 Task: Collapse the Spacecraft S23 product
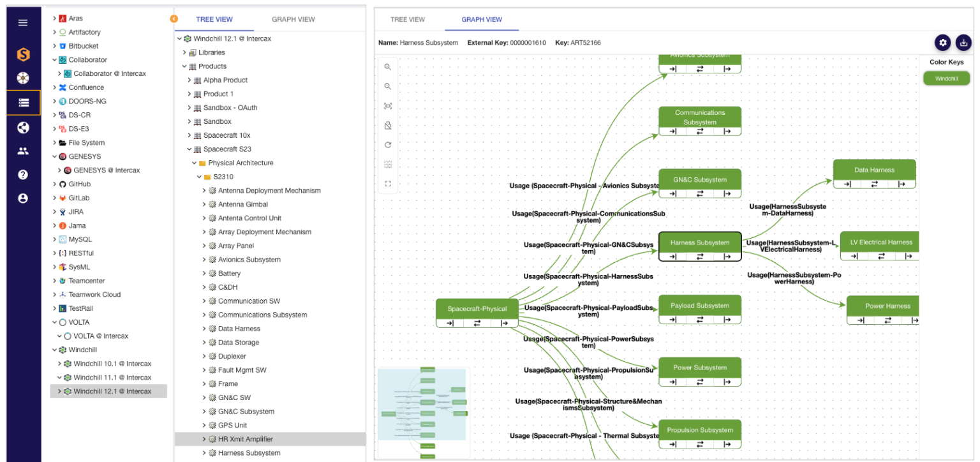(x=189, y=149)
